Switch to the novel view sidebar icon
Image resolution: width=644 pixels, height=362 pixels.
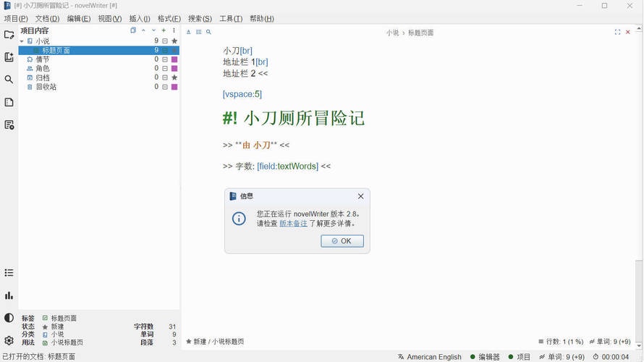pos(9,57)
